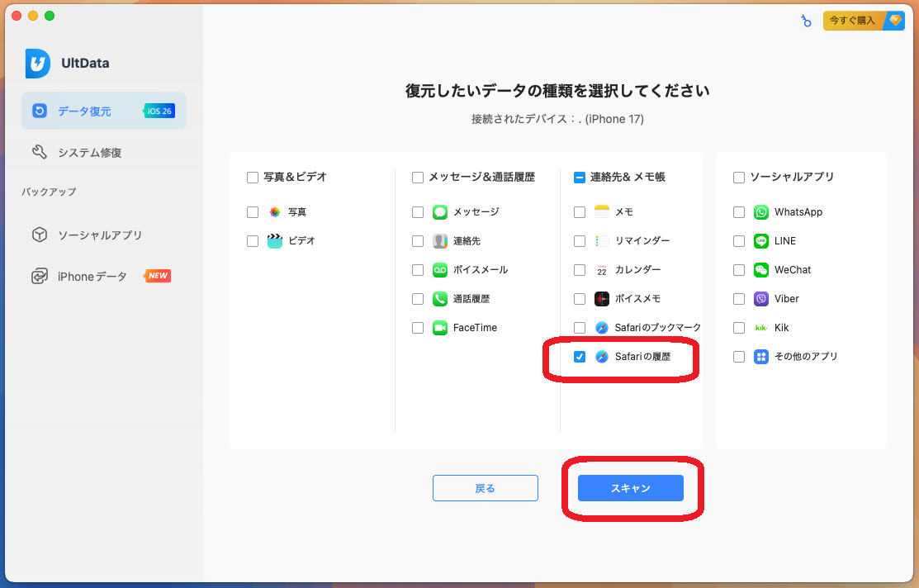Check the ボイスメモ checkbox
This screenshot has height=588, width=919.
point(580,299)
